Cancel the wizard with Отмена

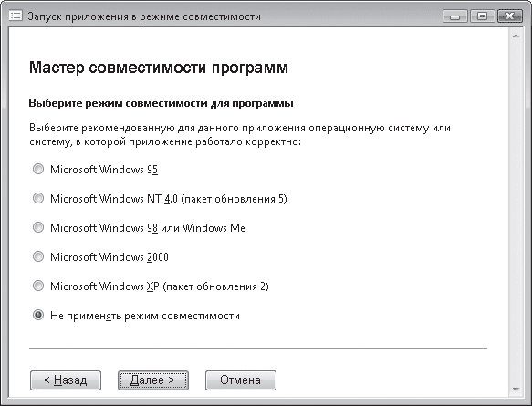coord(241,380)
